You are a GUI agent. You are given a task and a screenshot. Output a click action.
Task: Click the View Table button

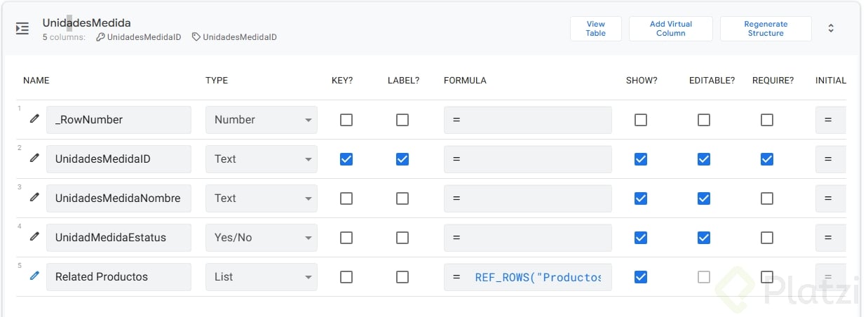pyautogui.click(x=596, y=29)
